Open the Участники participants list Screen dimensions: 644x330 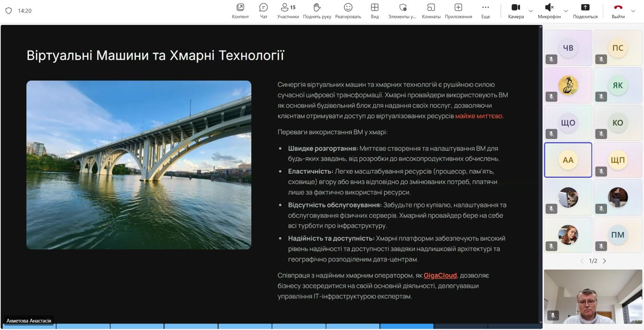coord(287,11)
